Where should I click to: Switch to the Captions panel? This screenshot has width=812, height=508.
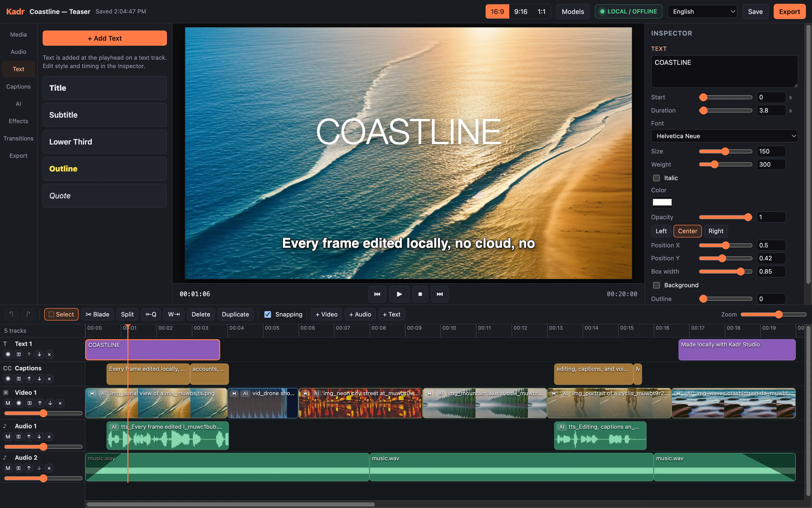[19, 86]
